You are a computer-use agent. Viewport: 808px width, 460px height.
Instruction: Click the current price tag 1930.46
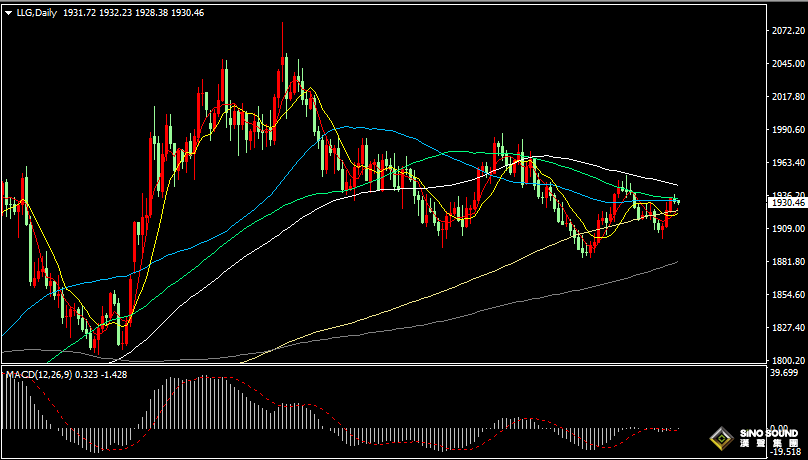[787, 202]
